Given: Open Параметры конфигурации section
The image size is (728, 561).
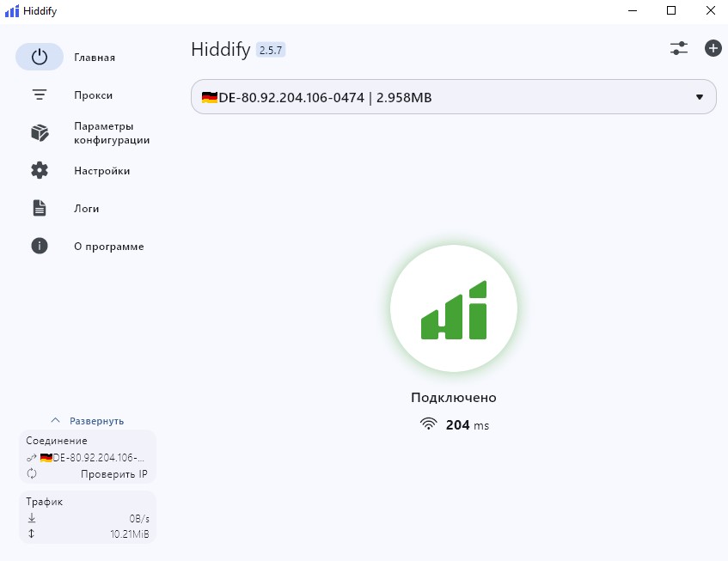Looking at the screenshot, I should tap(112, 132).
